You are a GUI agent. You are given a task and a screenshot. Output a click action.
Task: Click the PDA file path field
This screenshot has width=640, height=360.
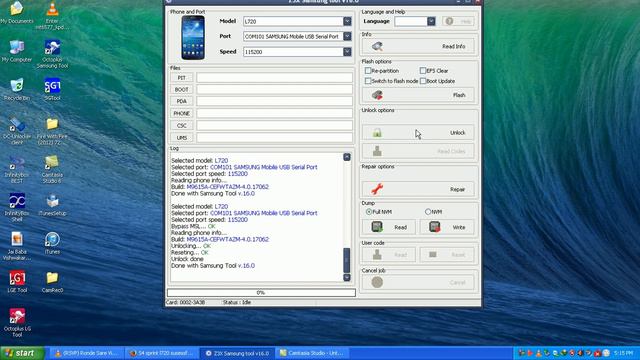pyautogui.click(x=274, y=101)
